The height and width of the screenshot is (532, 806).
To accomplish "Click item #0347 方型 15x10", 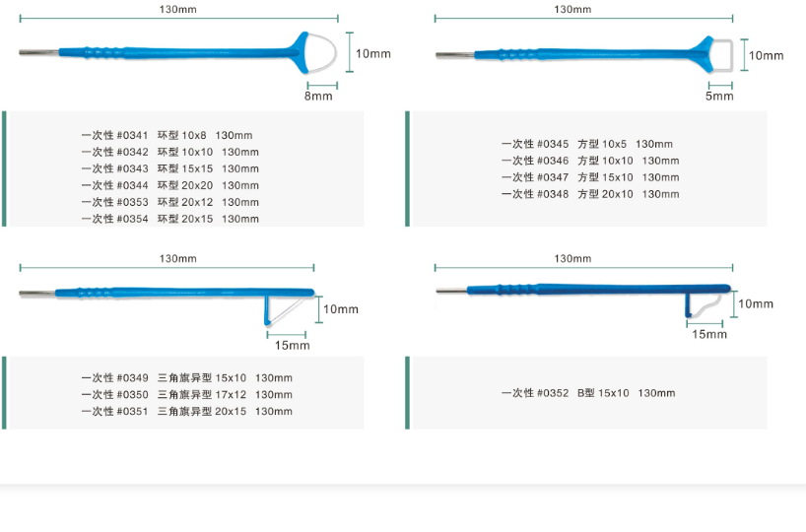I will (589, 177).
